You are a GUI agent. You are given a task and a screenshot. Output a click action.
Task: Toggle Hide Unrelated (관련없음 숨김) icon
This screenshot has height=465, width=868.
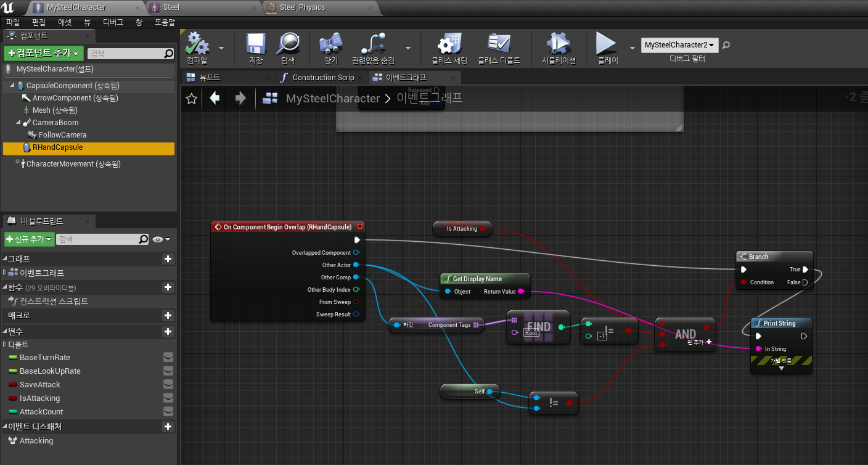[373, 44]
